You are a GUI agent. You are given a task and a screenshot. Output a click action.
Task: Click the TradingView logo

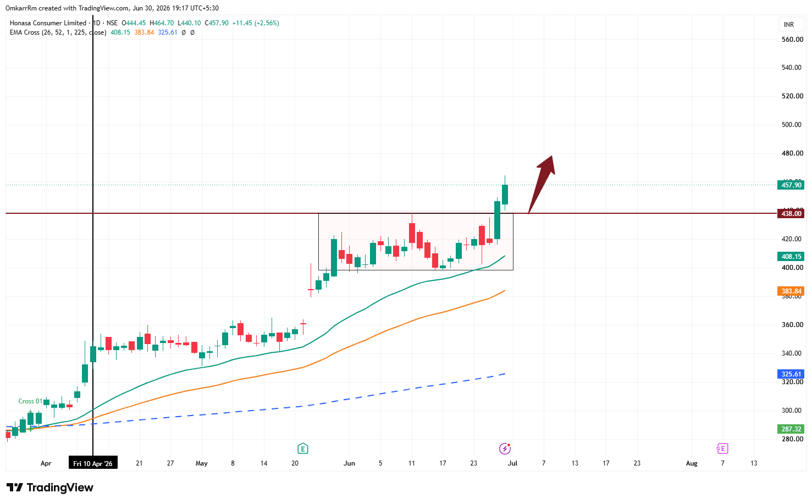(50, 488)
